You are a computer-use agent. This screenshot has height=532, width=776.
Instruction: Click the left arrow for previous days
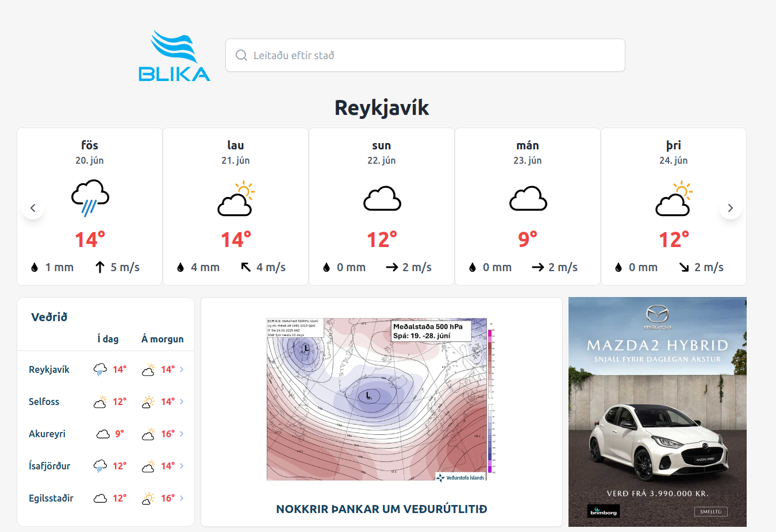pos(33,207)
